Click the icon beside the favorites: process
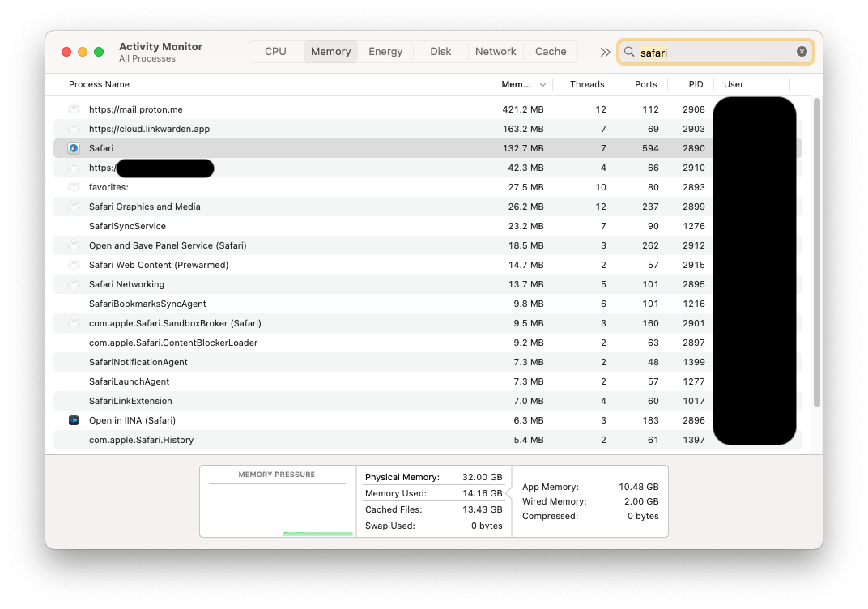The width and height of the screenshot is (868, 609). [x=74, y=187]
